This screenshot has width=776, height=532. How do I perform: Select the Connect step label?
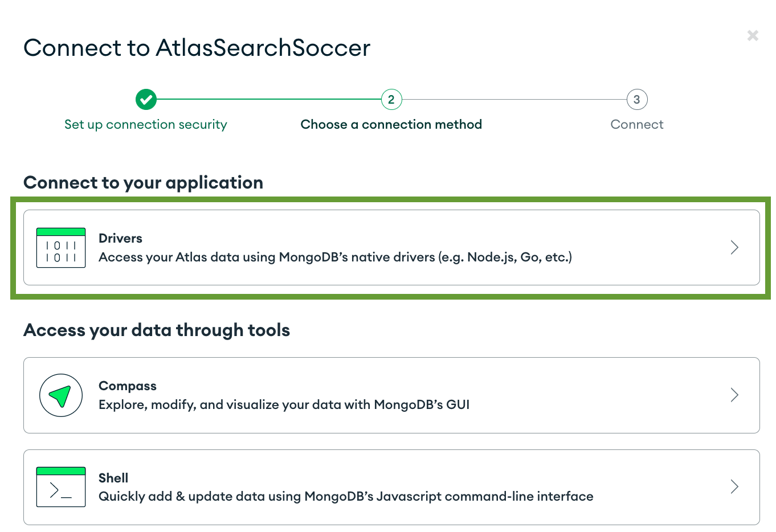pos(637,124)
